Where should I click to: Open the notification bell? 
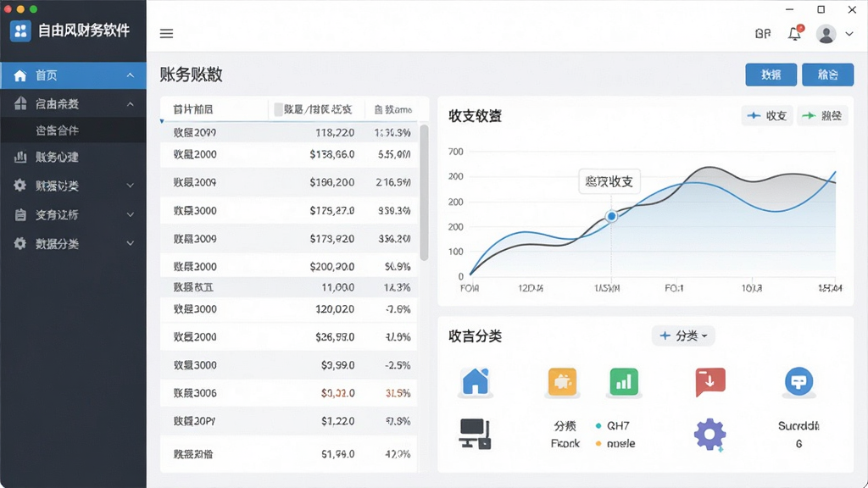[794, 33]
